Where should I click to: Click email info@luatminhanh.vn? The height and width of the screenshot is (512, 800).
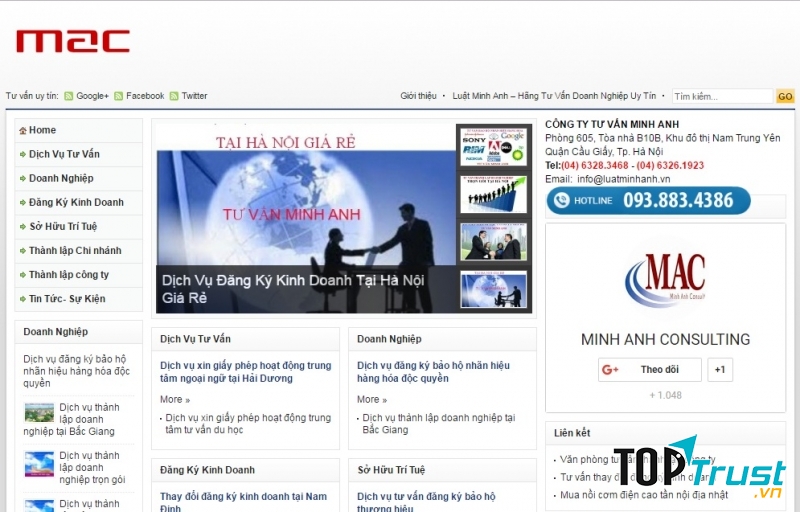coord(623,179)
